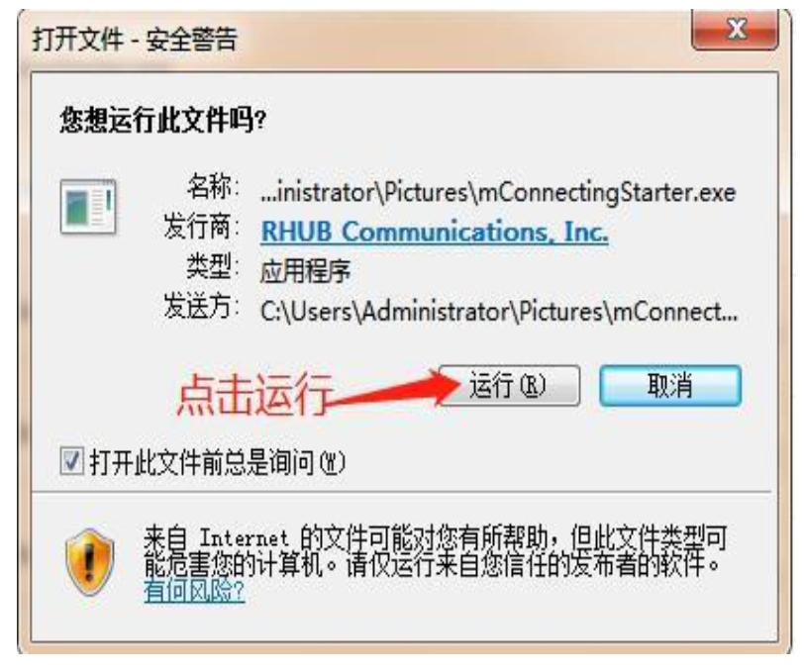The width and height of the screenshot is (804, 672).
Task: Click the 发送方 field label
Action: 202,306
